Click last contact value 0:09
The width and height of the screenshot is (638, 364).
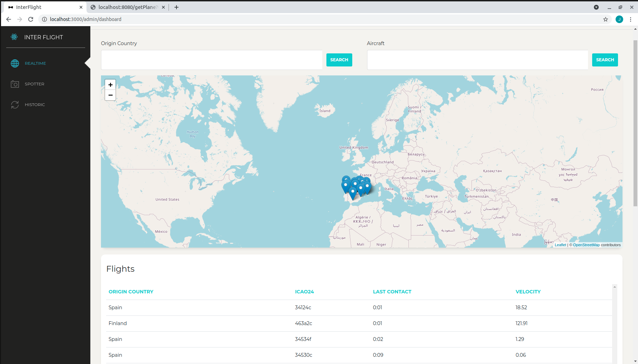tap(378, 355)
